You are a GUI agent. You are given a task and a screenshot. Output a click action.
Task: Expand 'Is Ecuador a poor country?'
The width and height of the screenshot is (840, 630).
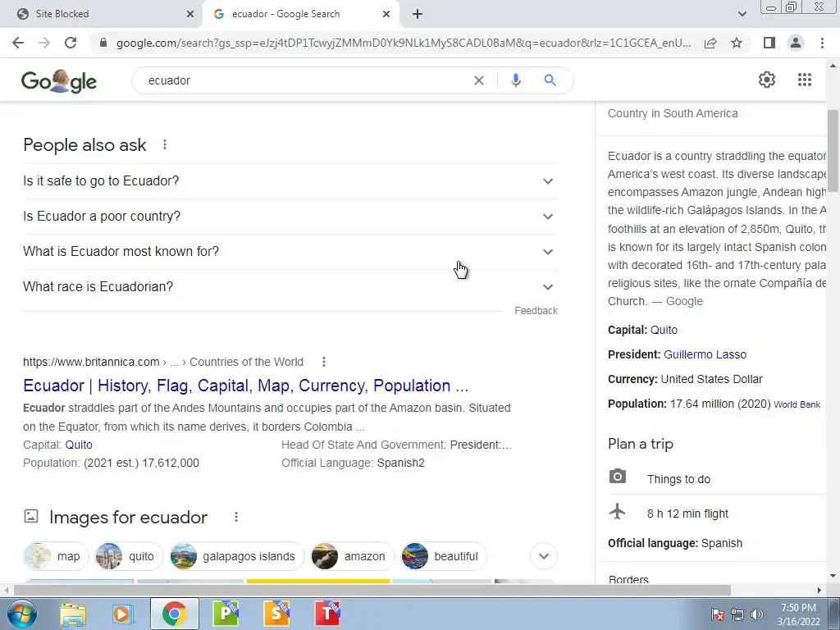coord(290,217)
